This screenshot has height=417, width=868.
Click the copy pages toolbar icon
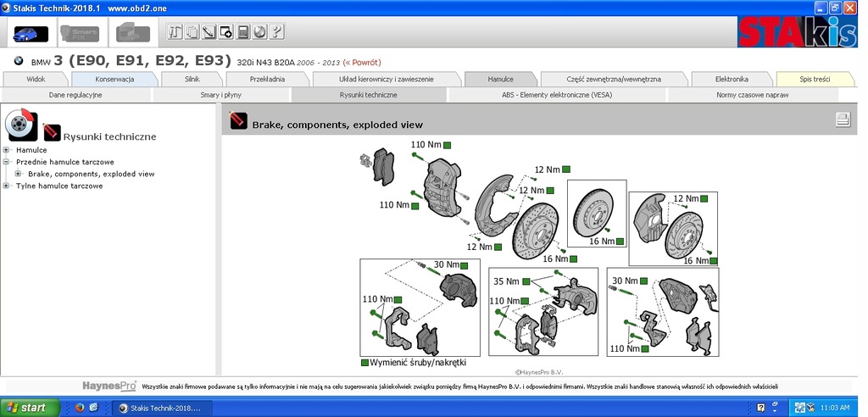coord(192,32)
